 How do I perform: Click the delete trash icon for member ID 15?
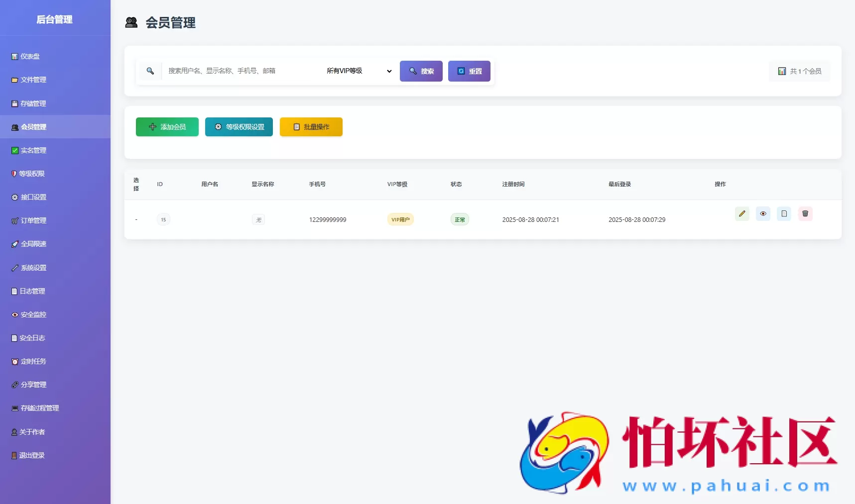pos(805,213)
